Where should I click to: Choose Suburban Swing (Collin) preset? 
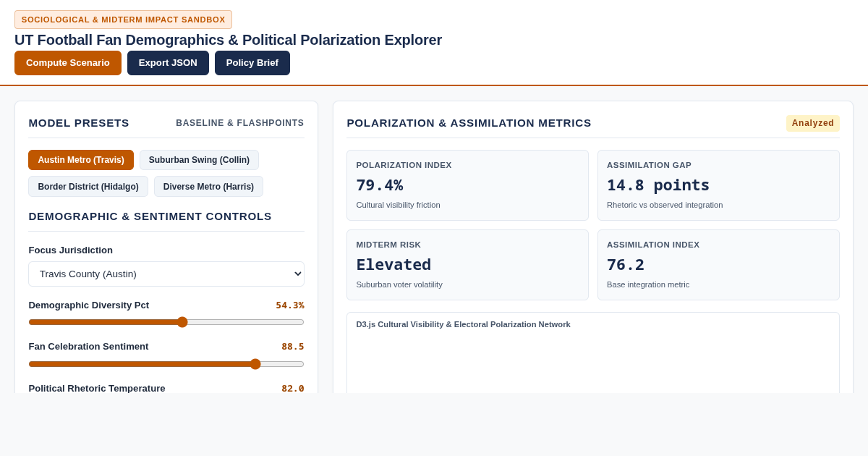tap(199, 160)
